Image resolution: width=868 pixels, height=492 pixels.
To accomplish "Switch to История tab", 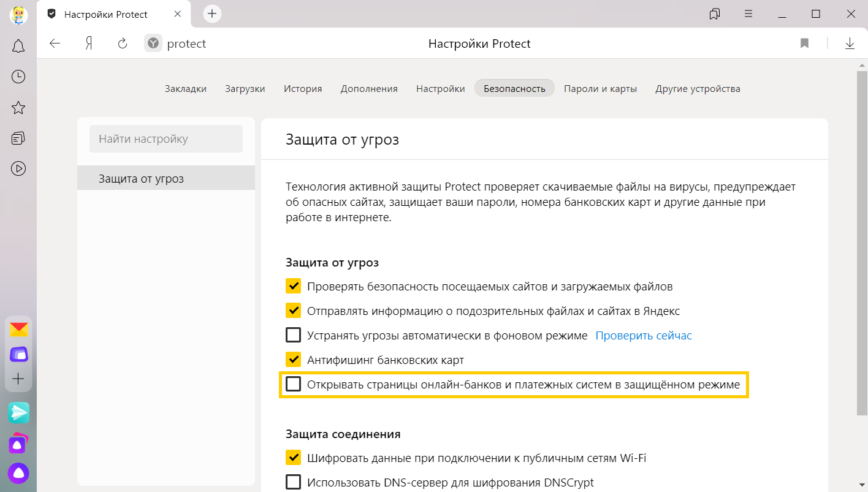I will tap(303, 88).
